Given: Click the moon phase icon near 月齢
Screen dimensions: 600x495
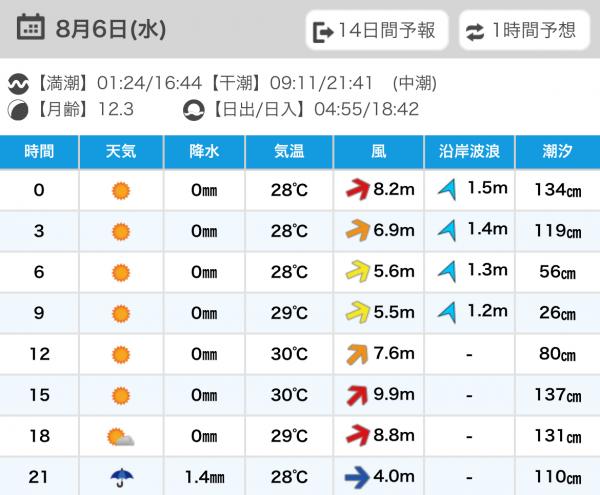Looking at the screenshot, I should (x=18, y=110).
